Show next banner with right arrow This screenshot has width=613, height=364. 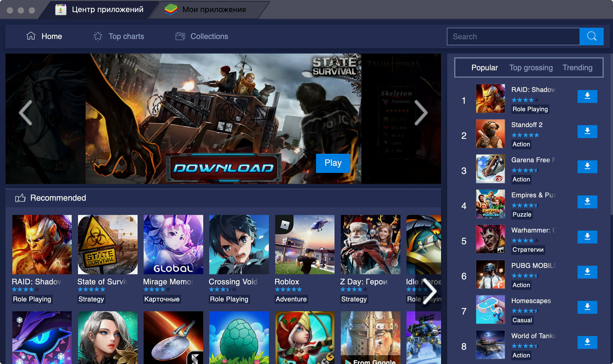pyautogui.click(x=421, y=113)
